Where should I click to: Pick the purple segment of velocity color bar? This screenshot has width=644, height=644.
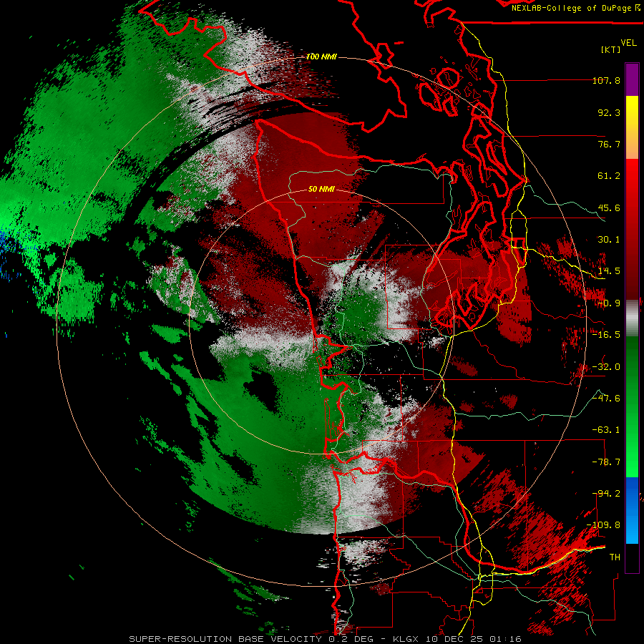tap(632, 80)
